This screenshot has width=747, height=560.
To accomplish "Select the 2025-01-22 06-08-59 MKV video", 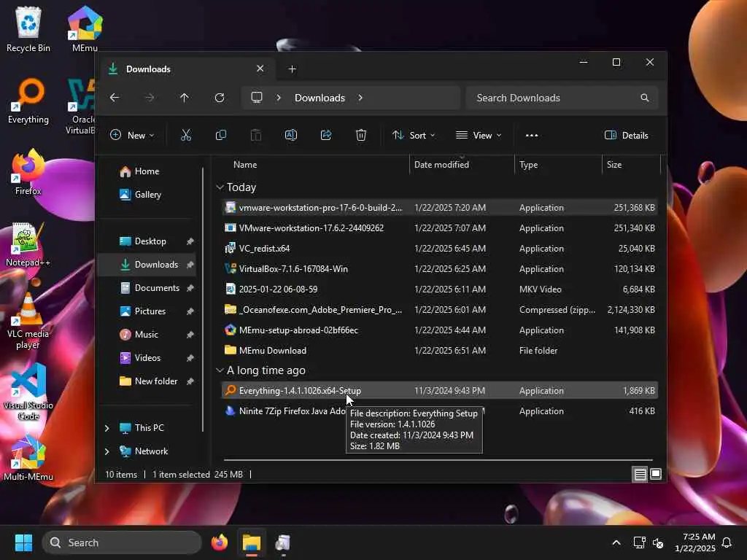I will tap(440, 289).
